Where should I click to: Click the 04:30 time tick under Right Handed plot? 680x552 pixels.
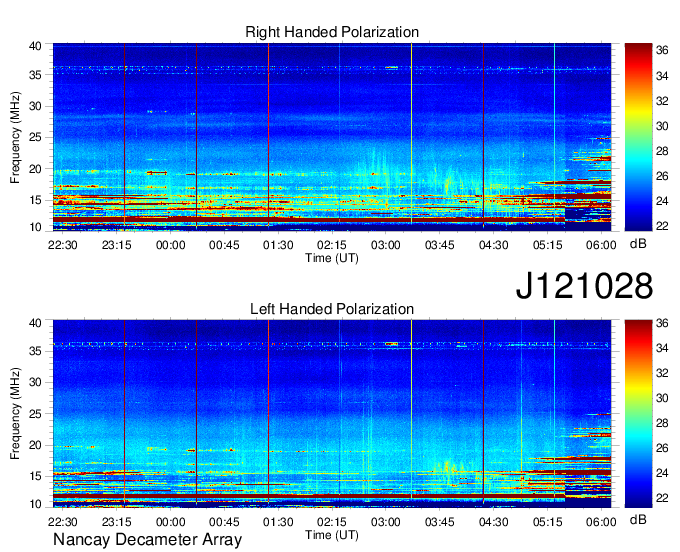(x=494, y=245)
